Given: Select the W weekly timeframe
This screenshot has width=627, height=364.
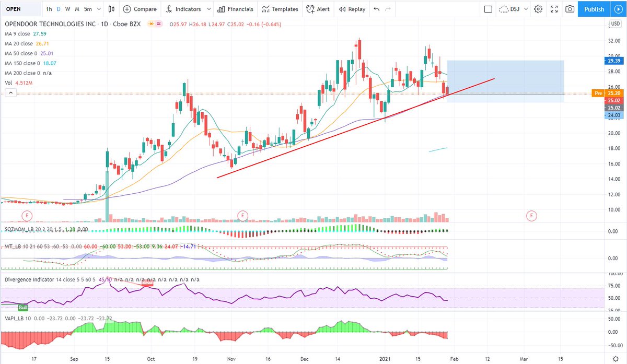Looking at the screenshot, I should click(x=67, y=9).
